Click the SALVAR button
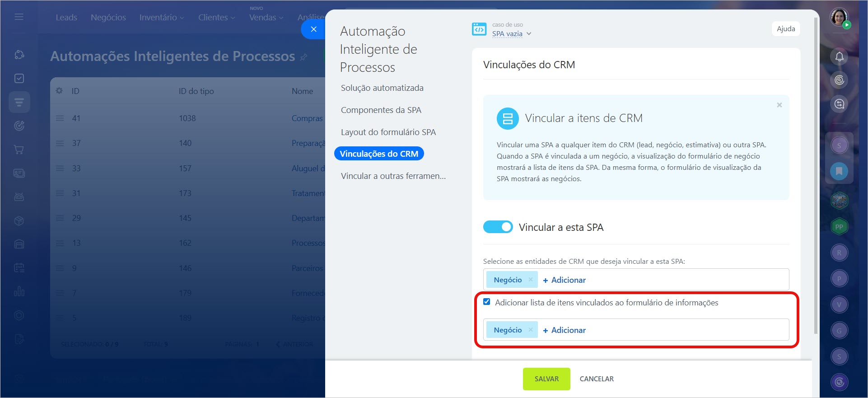This screenshot has width=868, height=398. click(546, 379)
